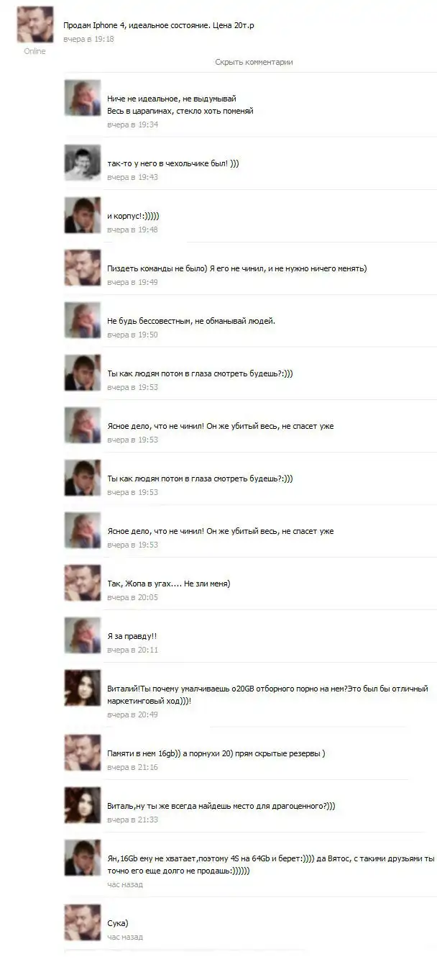Click the timestamp 'вчера в 20:05'
The width and height of the screenshot is (437, 980).
click(x=132, y=598)
